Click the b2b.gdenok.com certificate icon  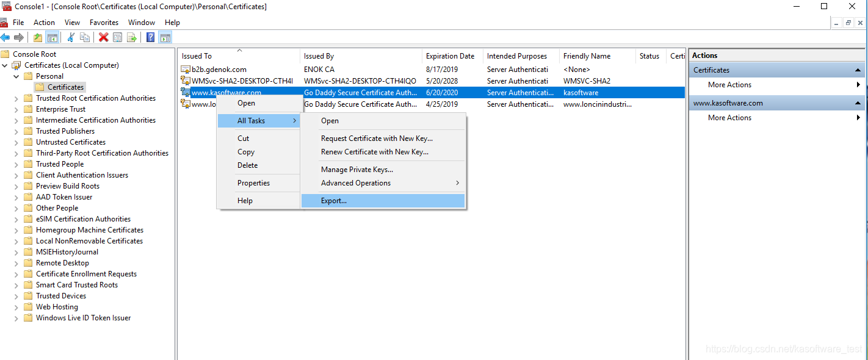tap(186, 70)
